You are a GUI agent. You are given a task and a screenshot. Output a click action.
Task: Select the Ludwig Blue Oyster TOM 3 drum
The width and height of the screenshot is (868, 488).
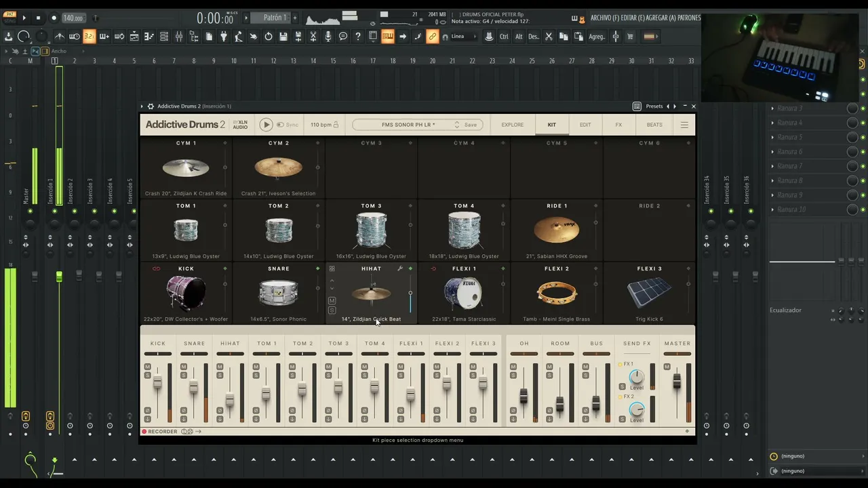click(x=371, y=230)
